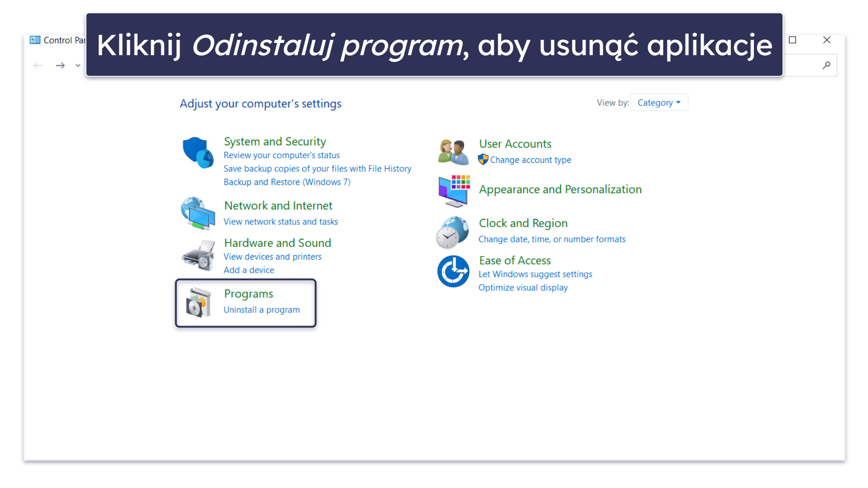Viewport: 868px width, 488px height.
Task: Click Change date, time, or number formats
Action: 552,239
